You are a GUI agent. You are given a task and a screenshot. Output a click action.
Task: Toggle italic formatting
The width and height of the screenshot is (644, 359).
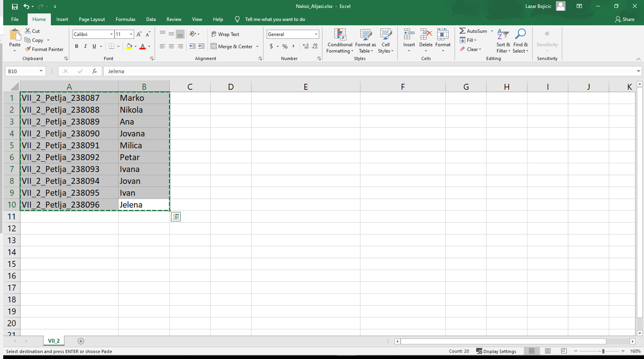(85, 47)
